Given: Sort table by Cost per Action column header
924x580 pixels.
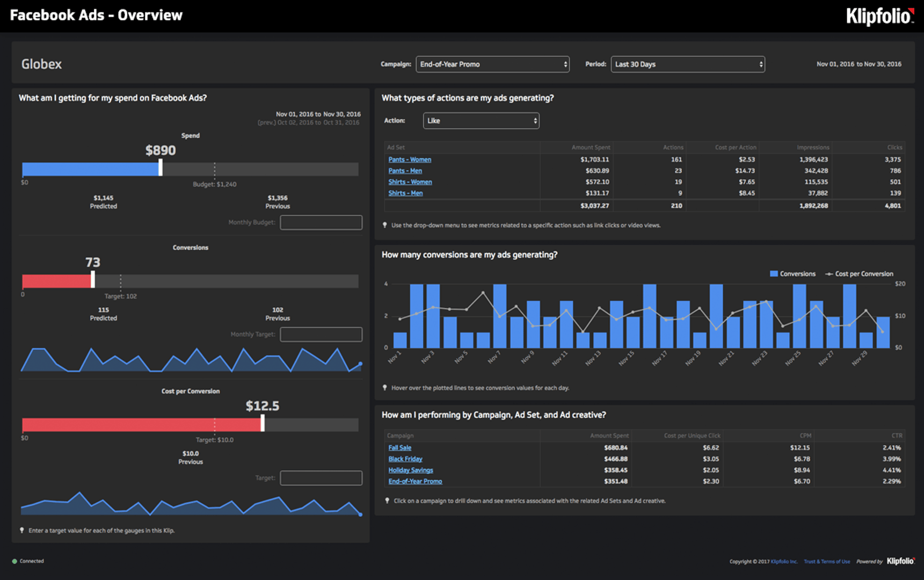Looking at the screenshot, I should click(x=735, y=147).
